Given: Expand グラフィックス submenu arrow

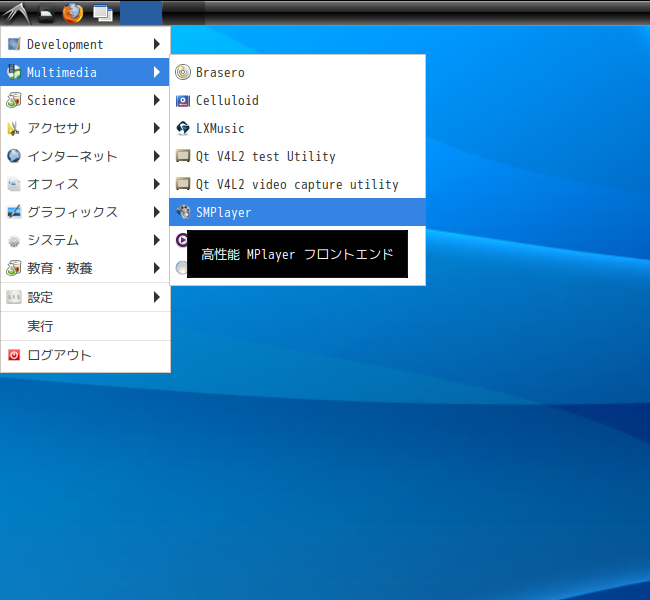Looking at the screenshot, I should coord(157,212).
